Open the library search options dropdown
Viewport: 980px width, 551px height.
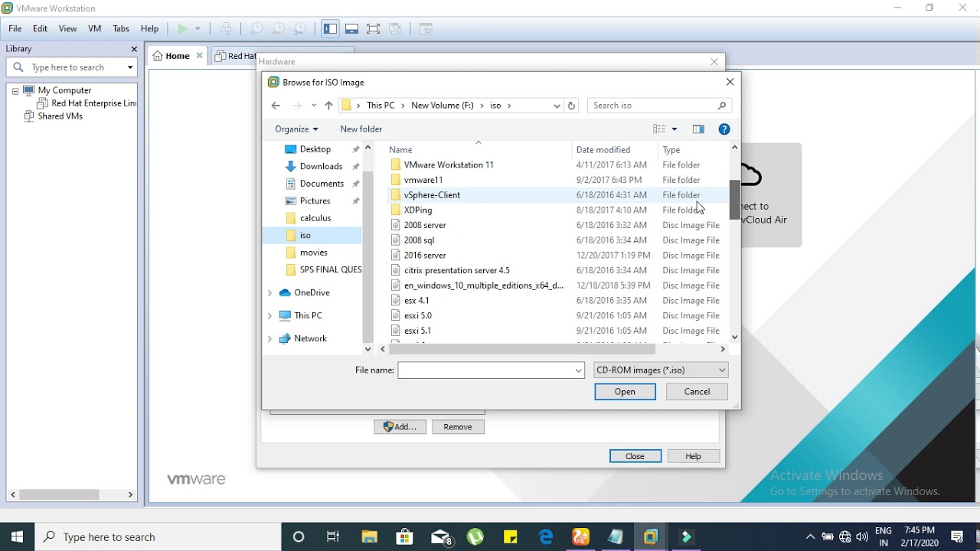(130, 67)
